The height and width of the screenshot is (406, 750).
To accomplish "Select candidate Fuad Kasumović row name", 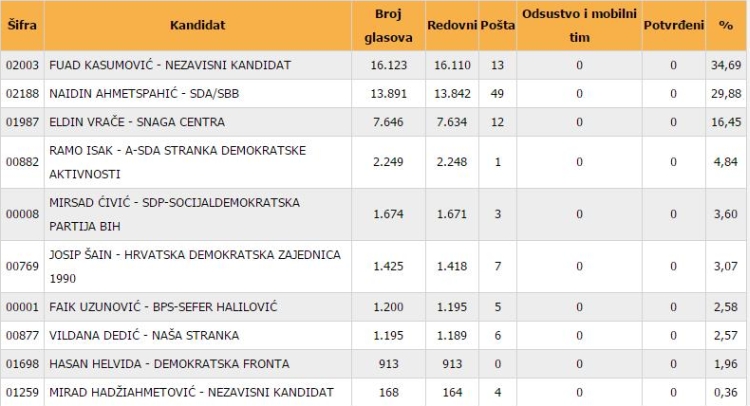I will pos(170,65).
